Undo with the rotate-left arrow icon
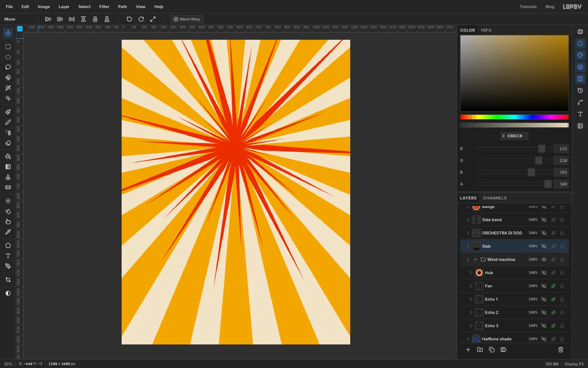 click(129, 19)
